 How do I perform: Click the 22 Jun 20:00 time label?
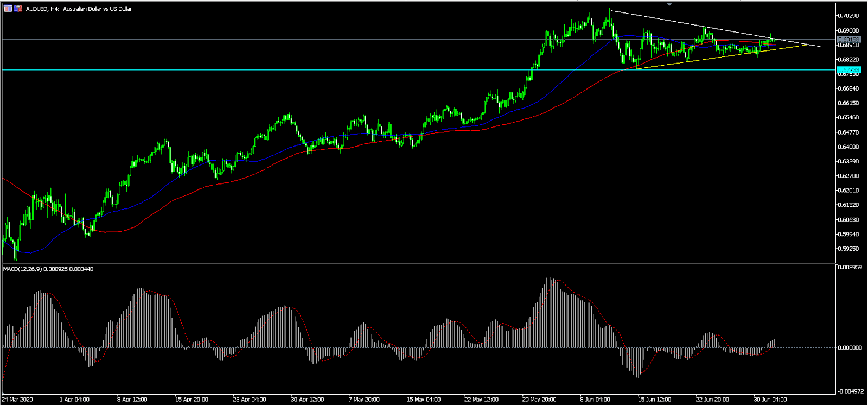point(712,400)
